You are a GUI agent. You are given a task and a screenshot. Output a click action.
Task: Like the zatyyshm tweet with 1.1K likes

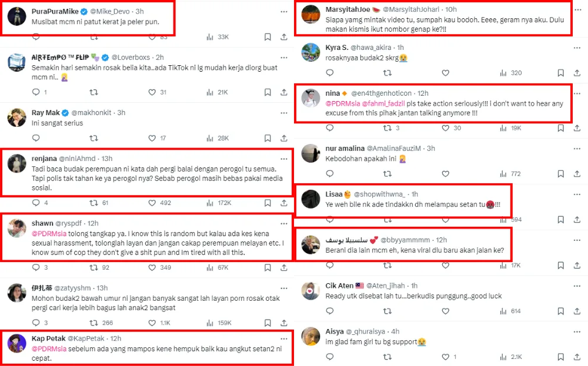click(152, 323)
